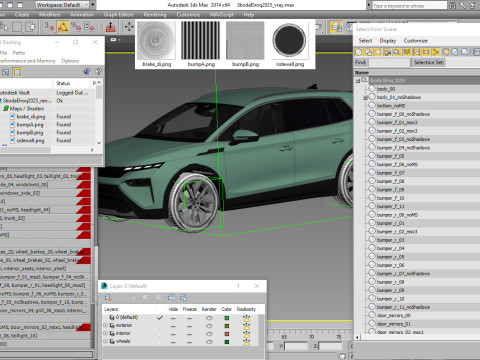Expand body_01_noShadows node in scene tree

tap(365, 97)
